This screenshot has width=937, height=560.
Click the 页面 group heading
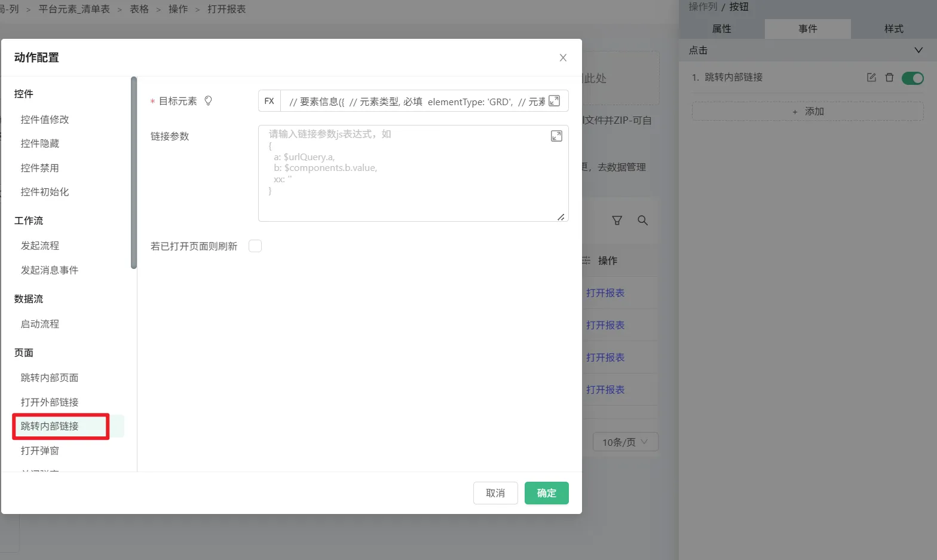[x=24, y=353]
